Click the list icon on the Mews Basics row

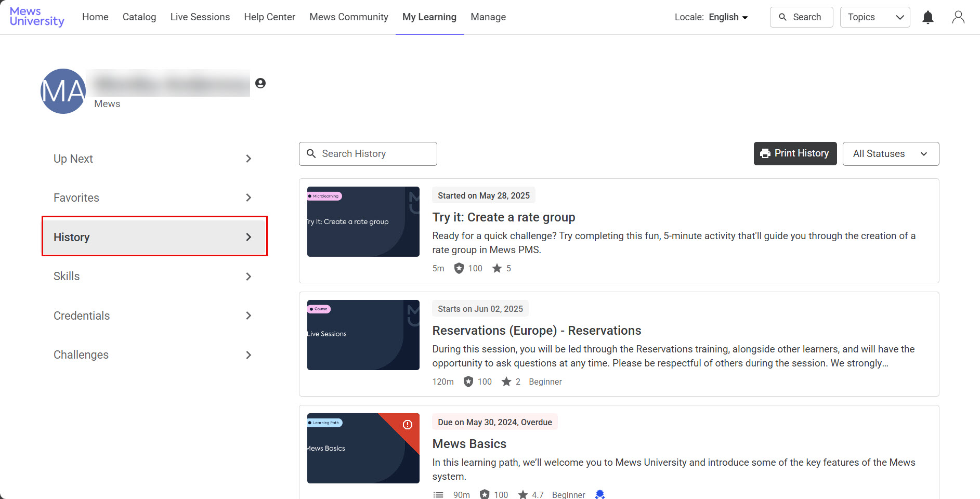(438, 495)
